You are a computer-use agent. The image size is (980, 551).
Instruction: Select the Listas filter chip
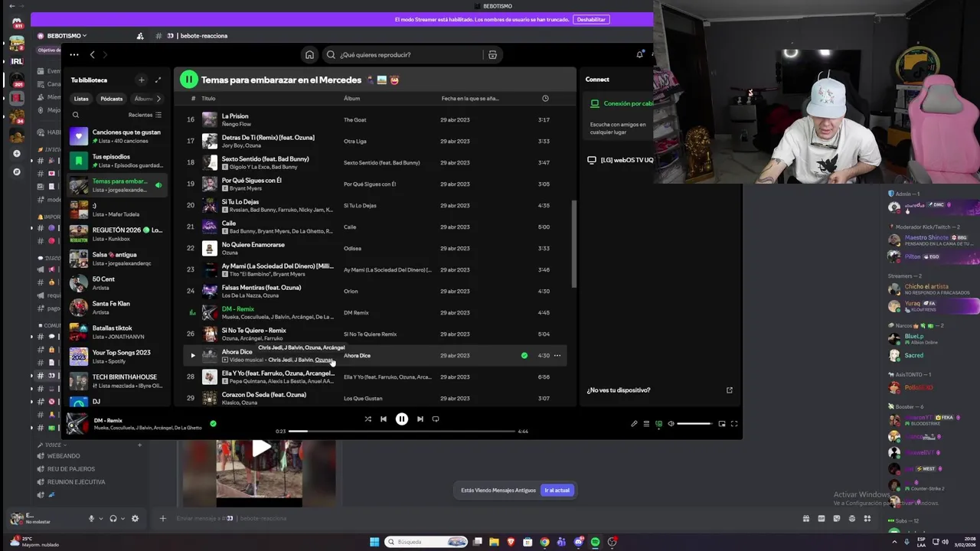tap(81, 98)
